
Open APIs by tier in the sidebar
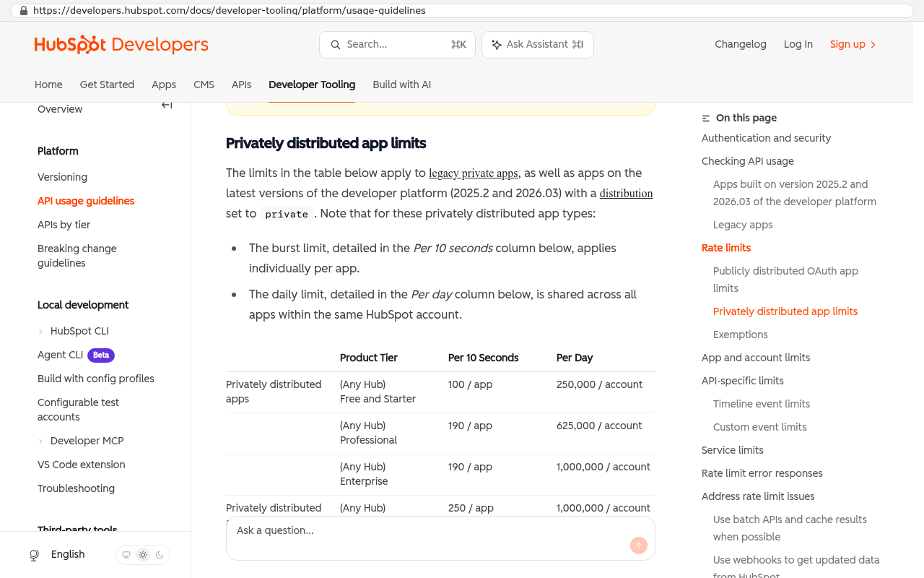coord(64,225)
